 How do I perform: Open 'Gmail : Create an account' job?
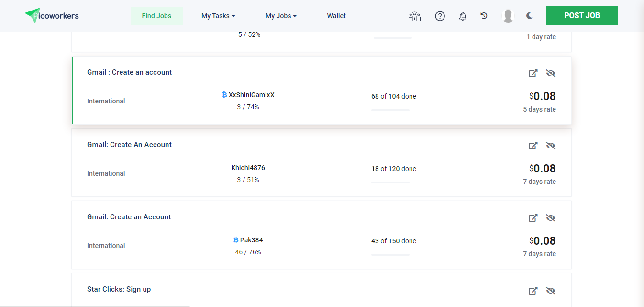coord(129,72)
